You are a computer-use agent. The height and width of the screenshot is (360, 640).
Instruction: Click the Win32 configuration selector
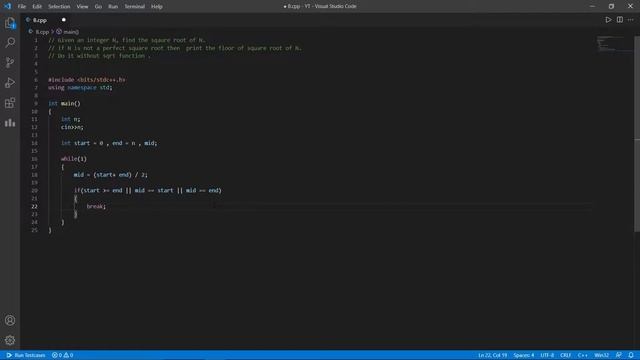[602, 355]
